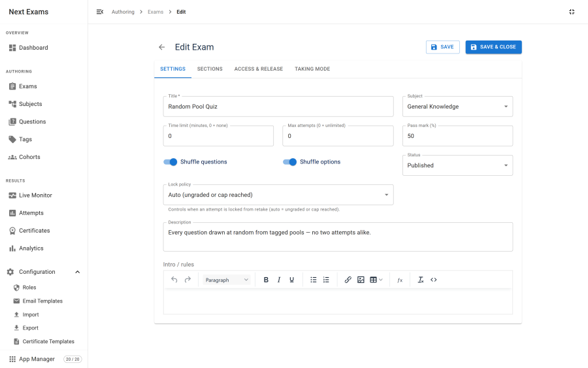Insert a formula with fx icon
Viewport: 588px width, 368px height.
coord(400,280)
